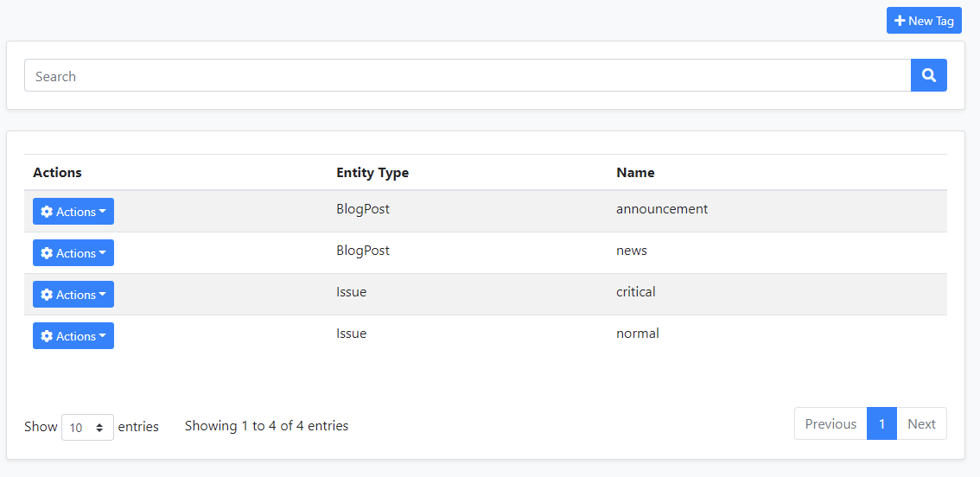The width and height of the screenshot is (980, 477).
Task: Click the plus icon on New Tag
Action: [x=900, y=21]
